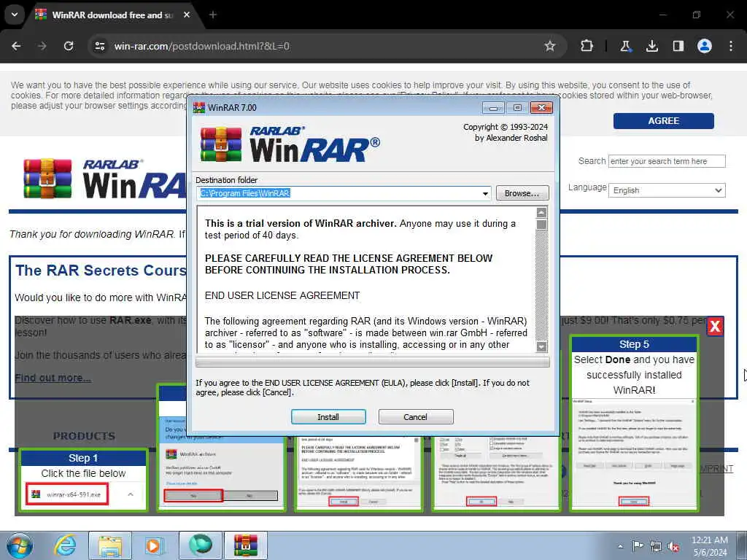
Task: Click the site search term field
Action: (667, 161)
